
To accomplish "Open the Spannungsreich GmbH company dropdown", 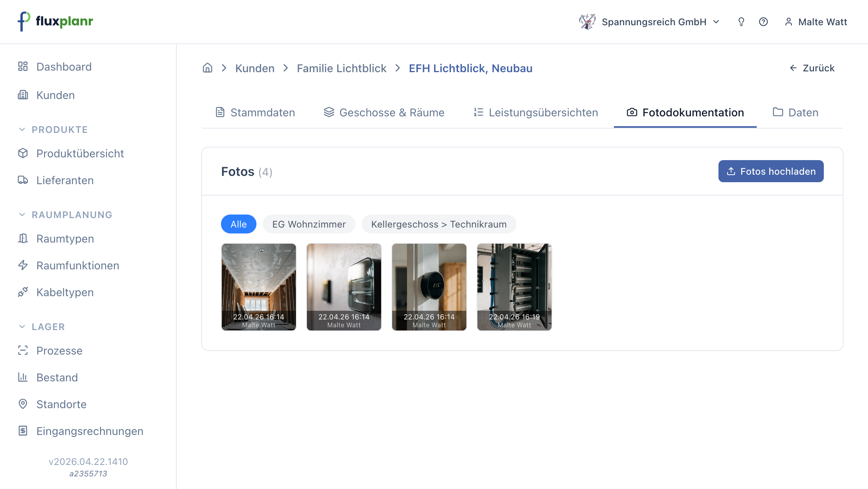I will (x=649, y=22).
